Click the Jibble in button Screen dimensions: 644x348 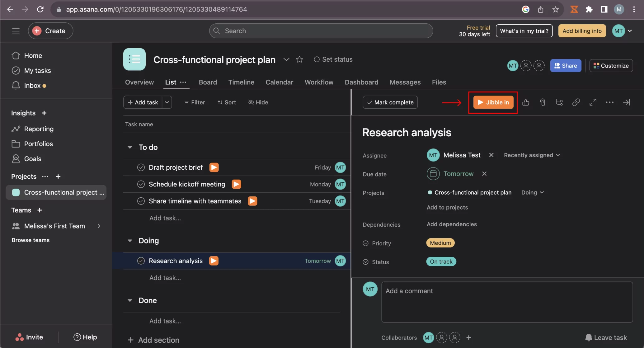coord(493,102)
